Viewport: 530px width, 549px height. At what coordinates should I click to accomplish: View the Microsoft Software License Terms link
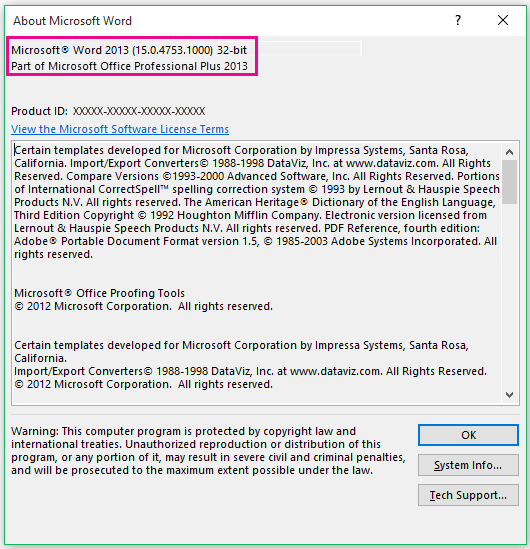click(120, 129)
